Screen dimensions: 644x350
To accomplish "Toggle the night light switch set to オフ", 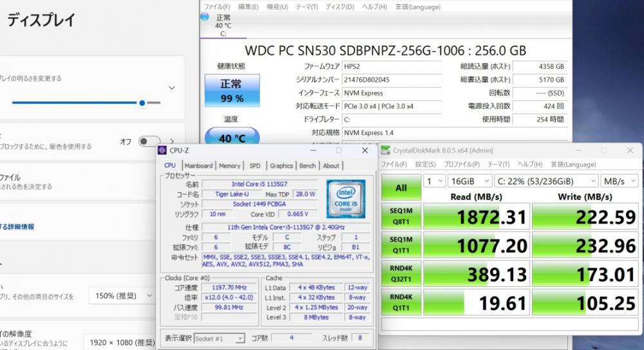I will click(149, 142).
